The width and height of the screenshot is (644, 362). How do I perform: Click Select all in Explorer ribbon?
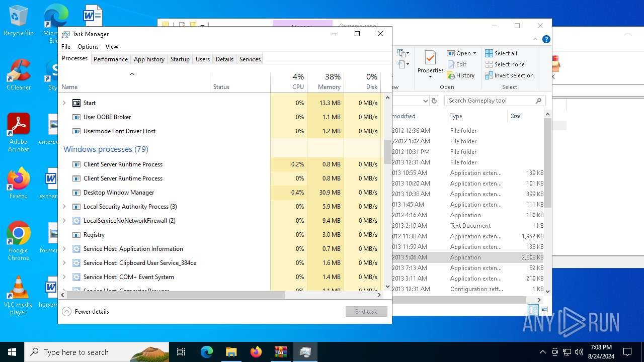click(501, 53)
